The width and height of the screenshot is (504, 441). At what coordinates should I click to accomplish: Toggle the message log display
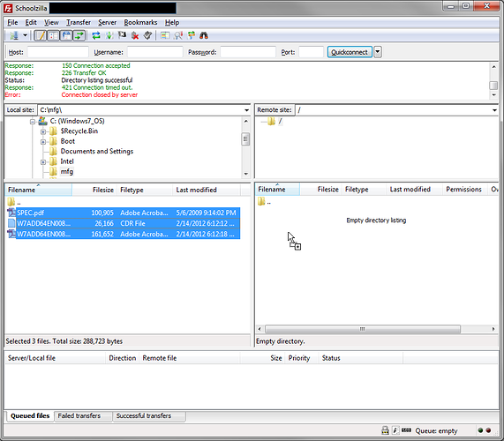(x=41, y=35)
